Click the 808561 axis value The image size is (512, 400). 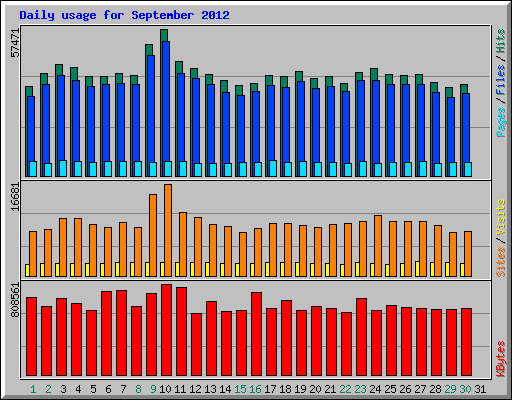pyautogui.click(x=15, y=300)
